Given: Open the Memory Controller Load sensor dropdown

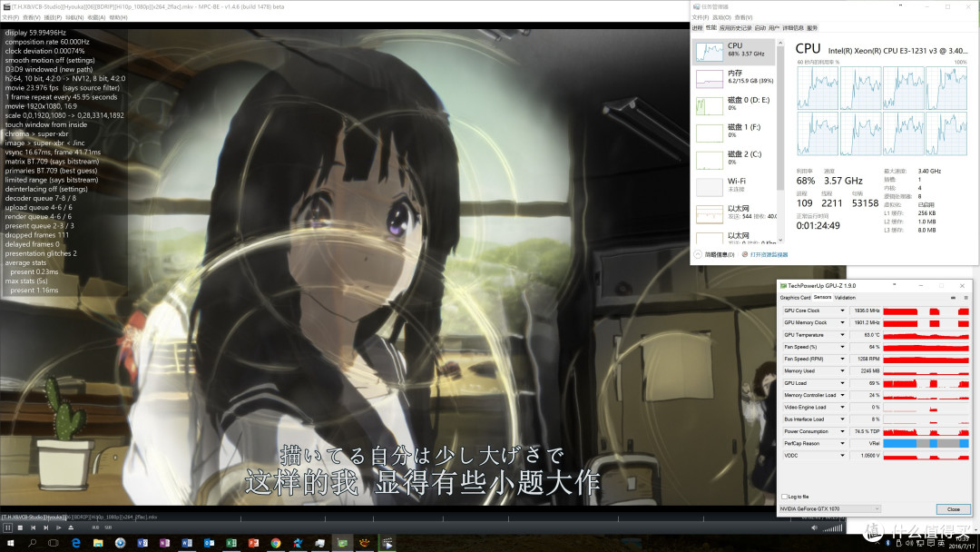Looking at the screenshot, I should click(842, 395).
